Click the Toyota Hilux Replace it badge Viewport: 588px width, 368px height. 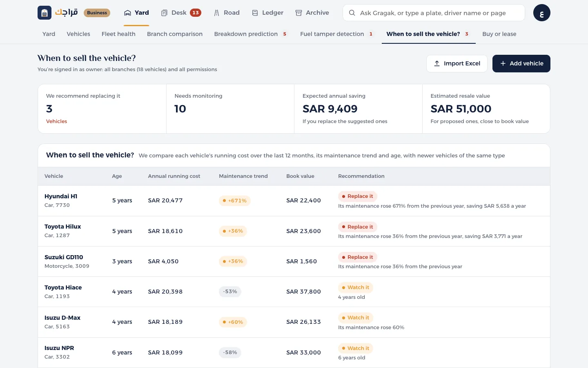click(357, 227)
